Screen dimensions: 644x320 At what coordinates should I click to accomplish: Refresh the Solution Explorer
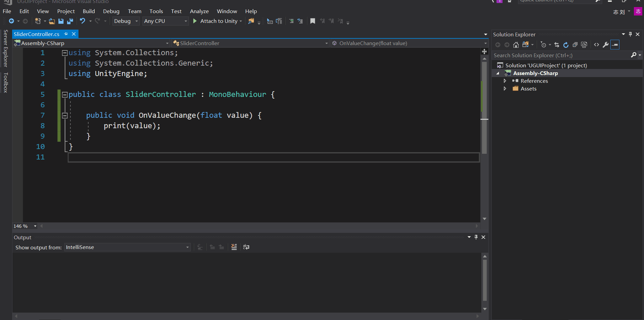coord(566,45)
